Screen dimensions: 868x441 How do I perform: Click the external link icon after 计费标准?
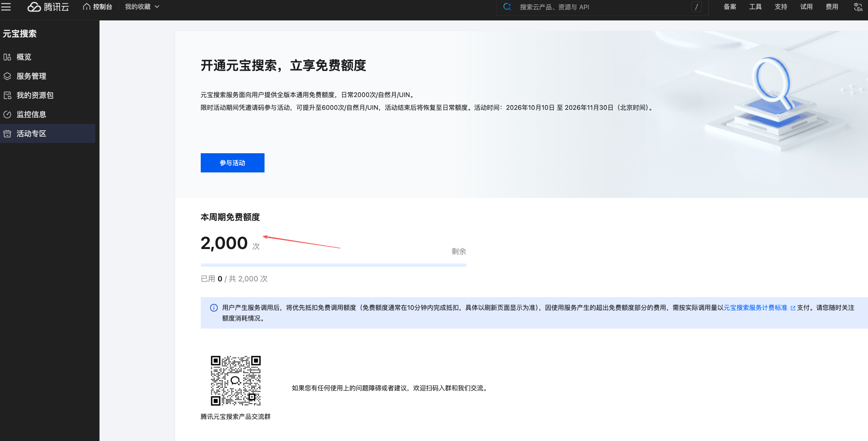793,308
